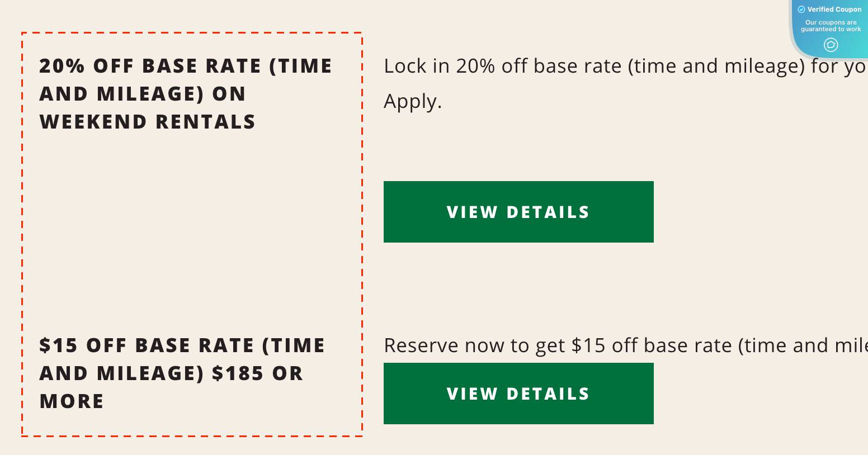The image size is (868, 455).
Task: Click the checkmark seal next to Verified Coupon text
Action: point(801,9)
